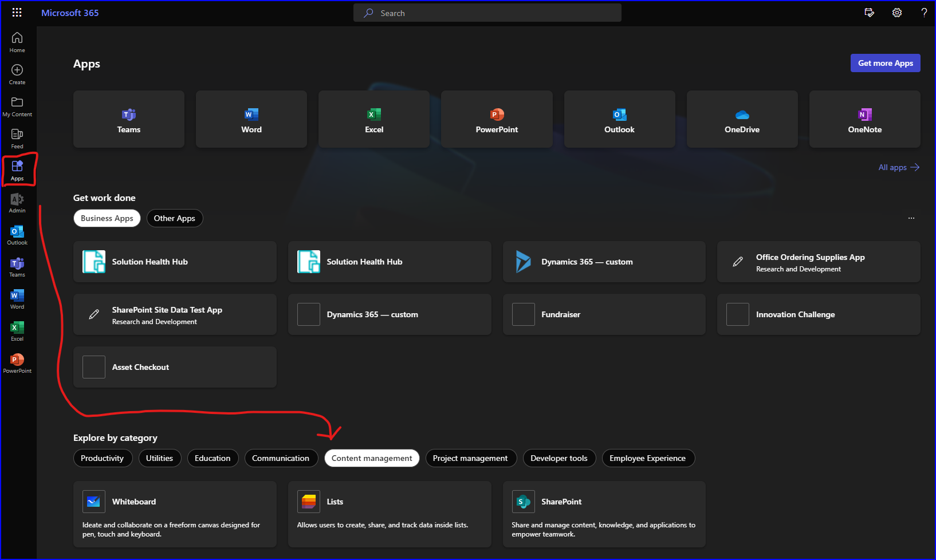This screenshot has height=560, width=936.
Task: Click the Microsoft 365 header title
Action: coord(70,13)
